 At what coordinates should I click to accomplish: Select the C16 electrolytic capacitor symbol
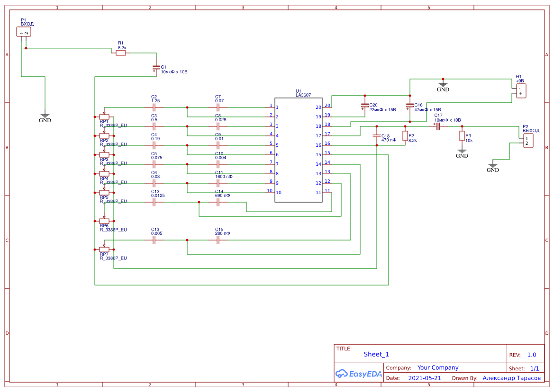tap(410, 105)
